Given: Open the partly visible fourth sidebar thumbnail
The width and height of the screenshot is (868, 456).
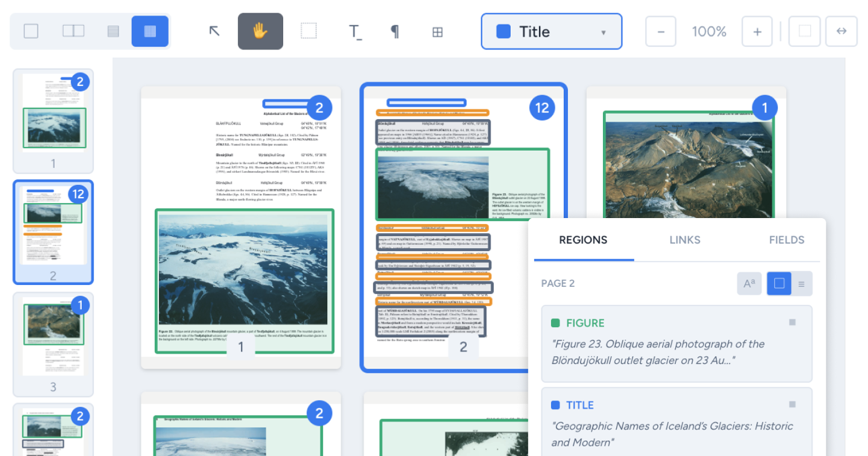Looking at the screenshot, I should [x=53, y=429].
